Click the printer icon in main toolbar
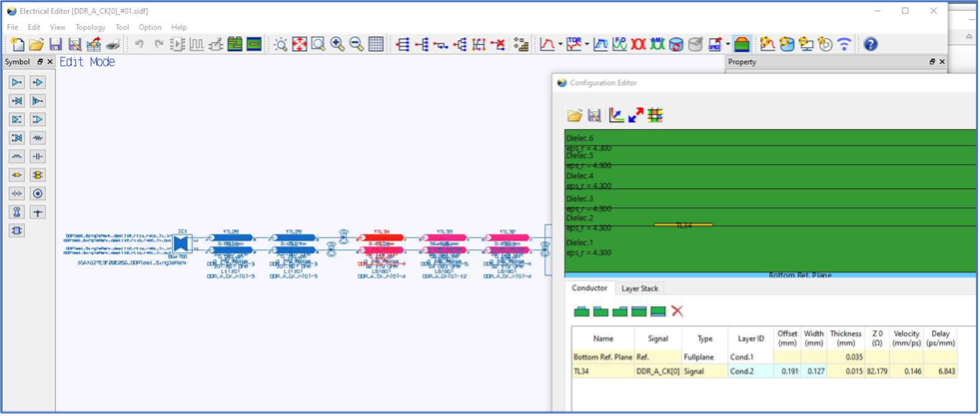Viewport: 980px width, 416px height. (113, 44)
